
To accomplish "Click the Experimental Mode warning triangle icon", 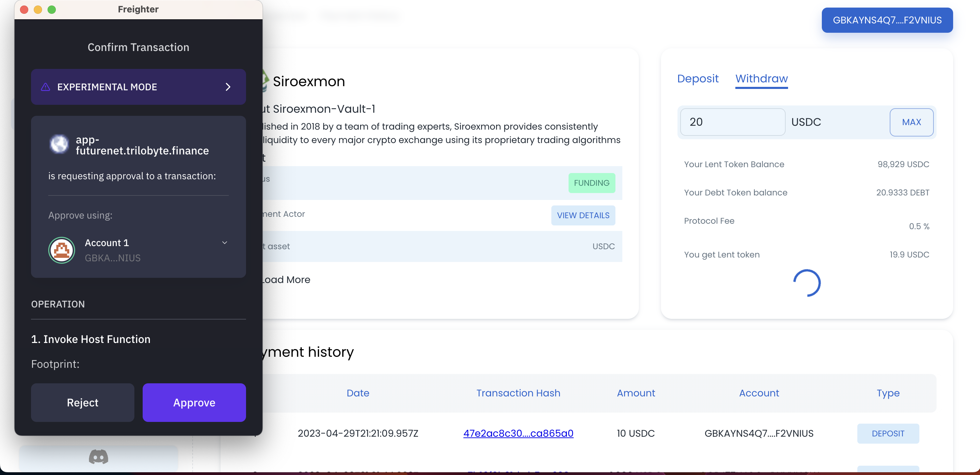I will point(45,87).
